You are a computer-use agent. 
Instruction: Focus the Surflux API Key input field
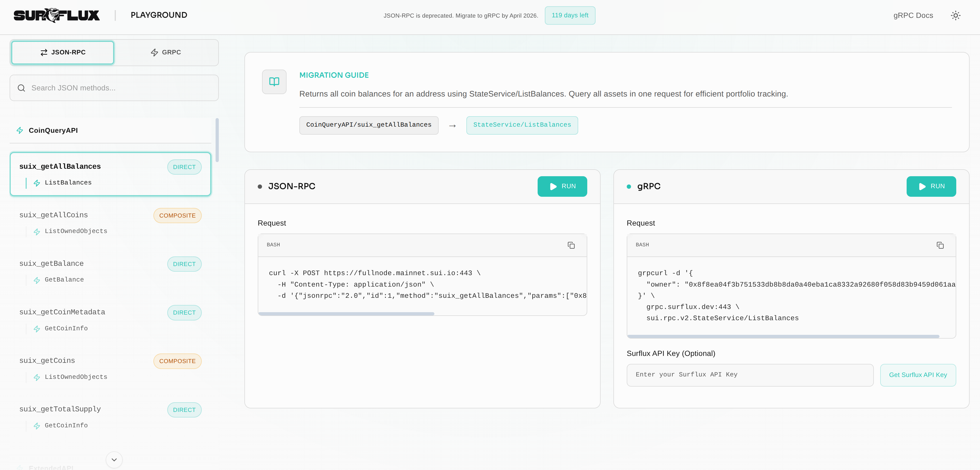point(749,375)
